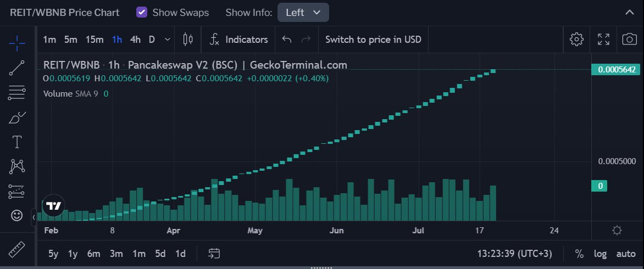644x269 pixels.
Task: Click the 0.0005642 current price label
Action: coord(616,69)
